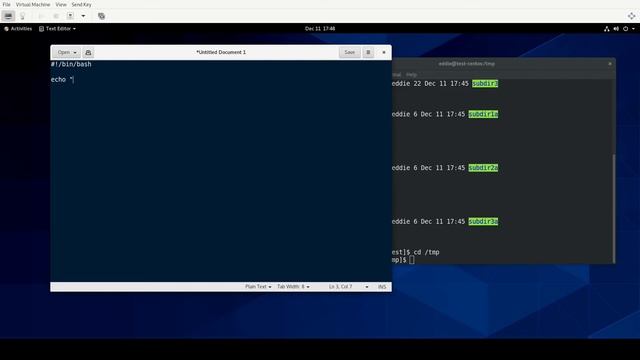The height and width of the screenshot is (360, 640).
Task: Click subdir1a in terminal output
Action: pyautogui.click(x=483, y=114)
